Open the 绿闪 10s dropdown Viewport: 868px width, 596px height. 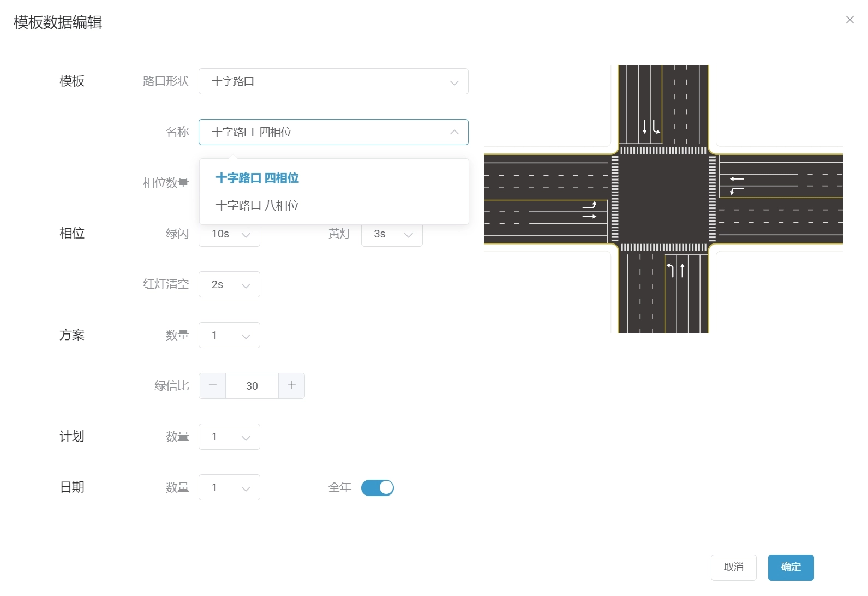229,235
